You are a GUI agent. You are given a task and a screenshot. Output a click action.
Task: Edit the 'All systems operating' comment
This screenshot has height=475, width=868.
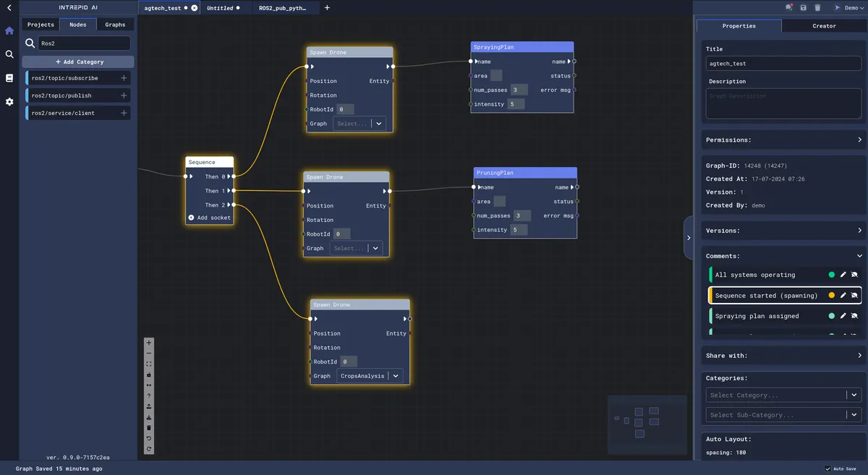843,275
